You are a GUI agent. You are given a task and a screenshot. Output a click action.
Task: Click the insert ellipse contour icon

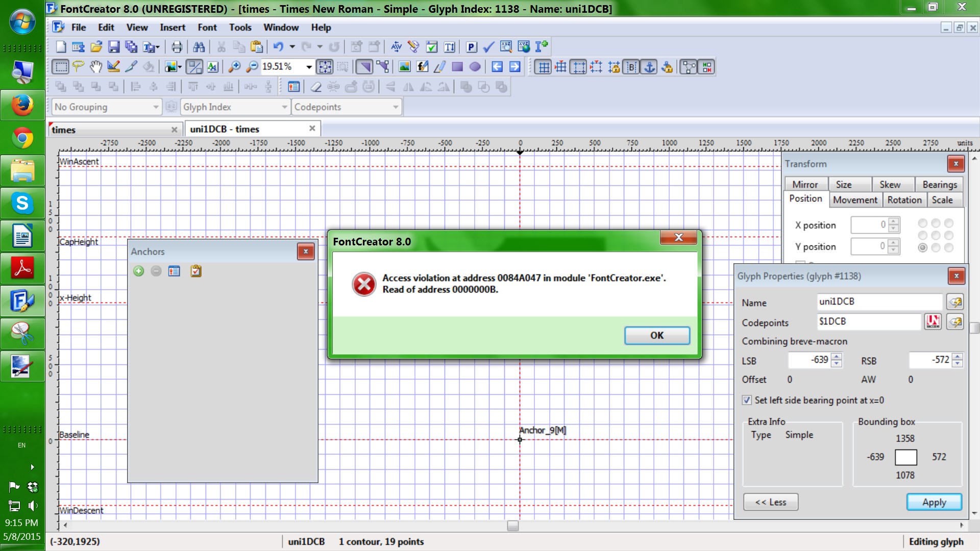pos(475,67)
